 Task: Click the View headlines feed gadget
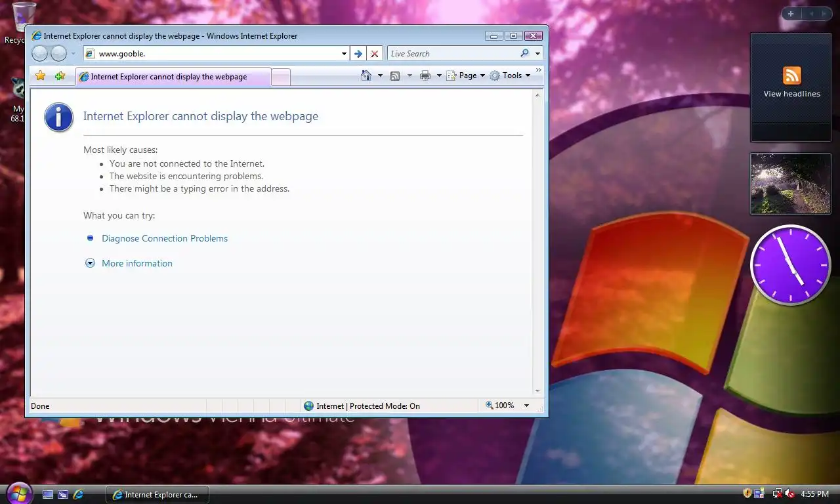pyautogui.click(x=791, y=87)
